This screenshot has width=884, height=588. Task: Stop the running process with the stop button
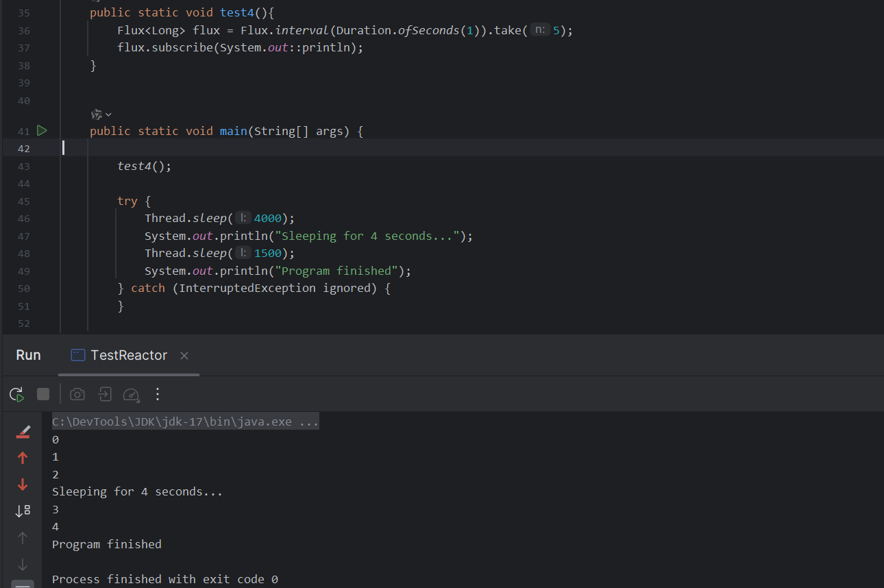[x=43, y=394]
